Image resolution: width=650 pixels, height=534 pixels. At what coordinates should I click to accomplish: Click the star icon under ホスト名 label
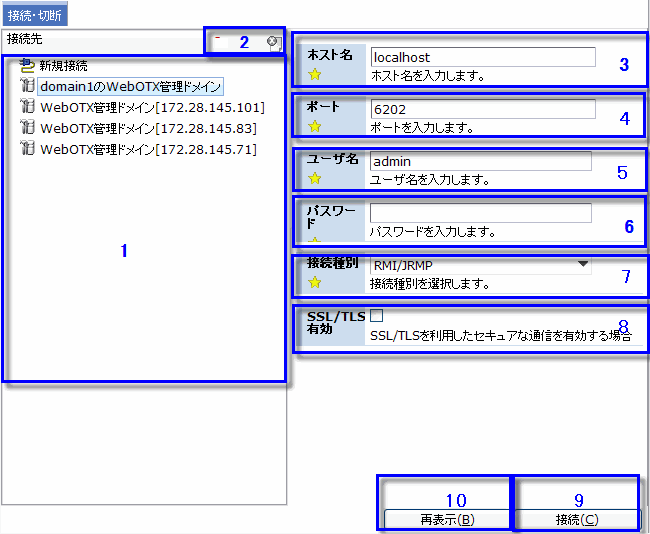click(315, 74)
